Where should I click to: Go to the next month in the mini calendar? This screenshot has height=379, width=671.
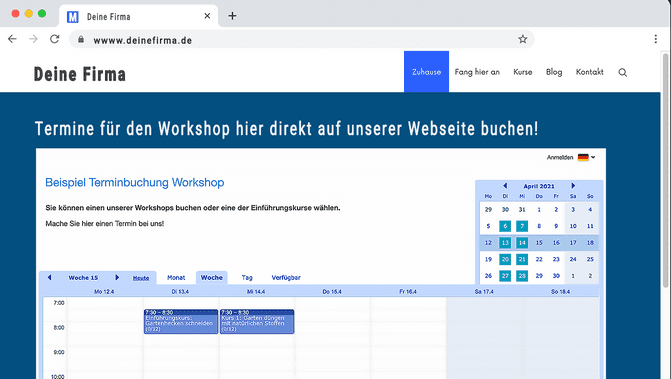[573, 186]
